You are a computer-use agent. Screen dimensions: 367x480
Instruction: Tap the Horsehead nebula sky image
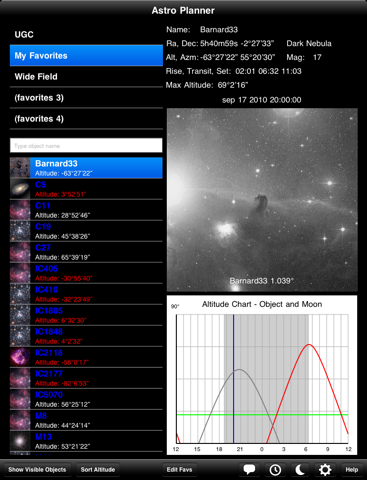pyautogui.click(x=262, y=200)
